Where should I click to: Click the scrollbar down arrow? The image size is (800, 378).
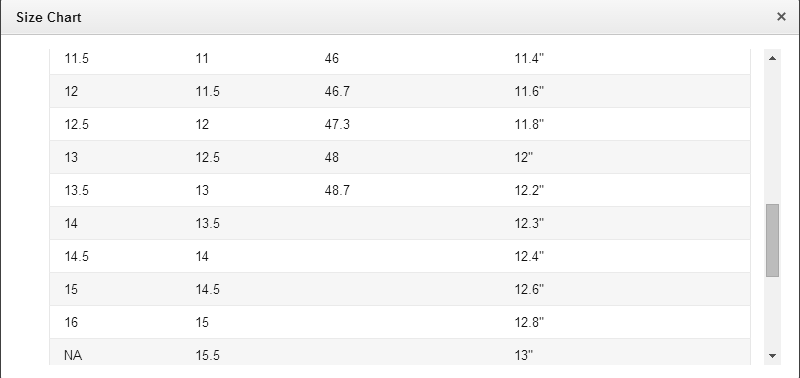click(x=772, y=356)
